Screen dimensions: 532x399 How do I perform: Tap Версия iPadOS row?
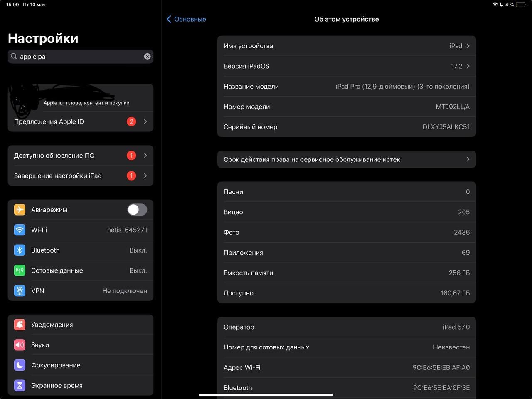point(347,66)
